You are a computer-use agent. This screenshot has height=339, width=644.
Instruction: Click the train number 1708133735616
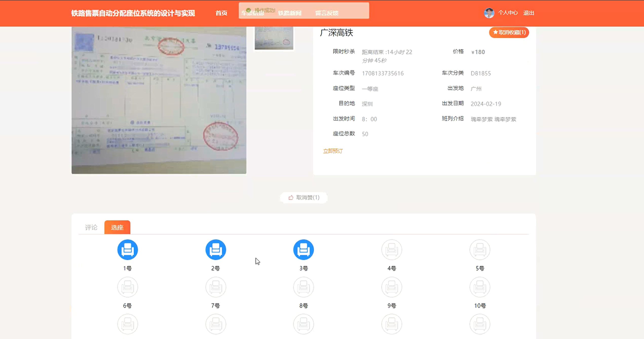(383, 73)
